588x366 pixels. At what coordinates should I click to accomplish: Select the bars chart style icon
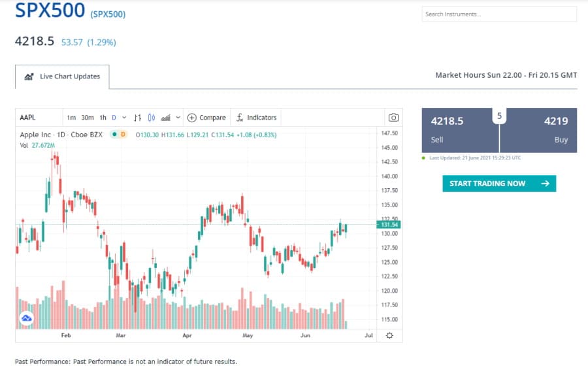[138, 118]
